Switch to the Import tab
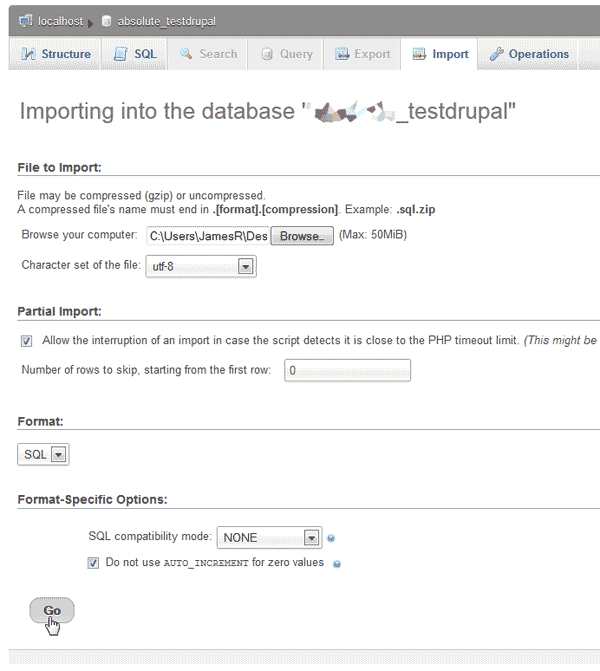 (x=440, y=54)
